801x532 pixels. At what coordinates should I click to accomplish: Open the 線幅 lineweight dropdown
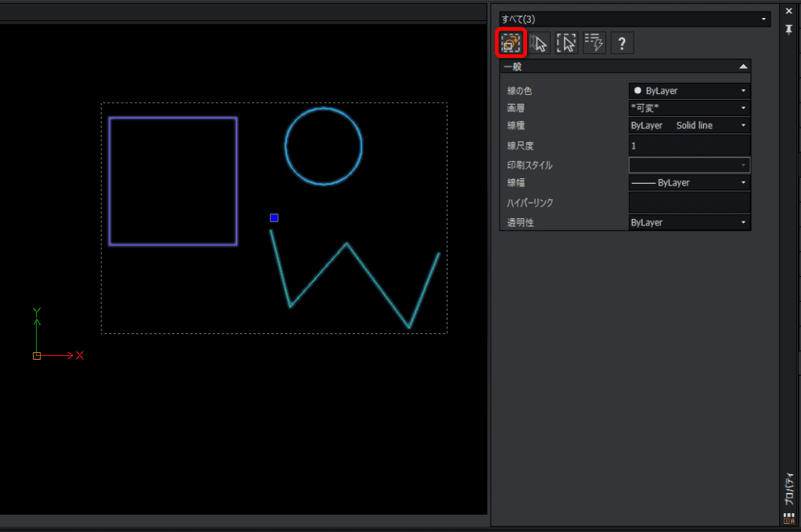pyautogui.click(x=689, y=182)
